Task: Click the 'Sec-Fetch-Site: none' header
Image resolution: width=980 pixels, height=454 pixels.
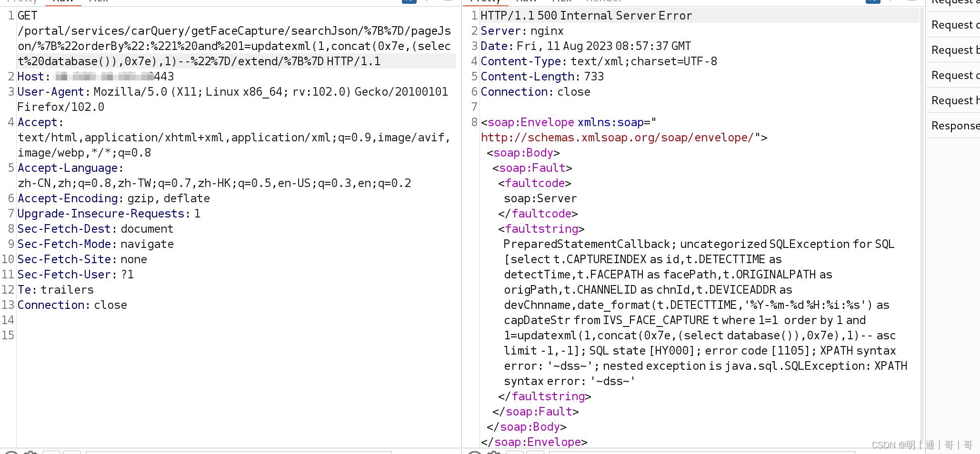Action: [x=82, y=259]
